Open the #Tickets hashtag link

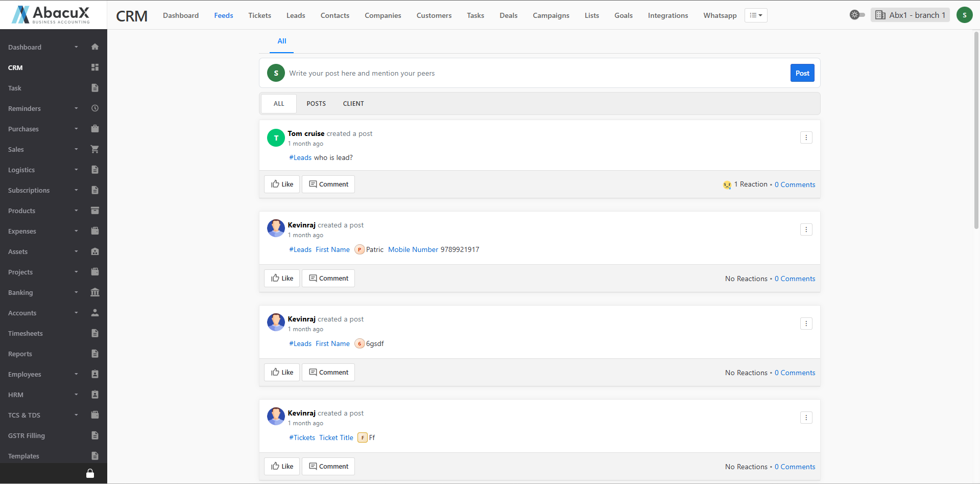tap(302, 438)
